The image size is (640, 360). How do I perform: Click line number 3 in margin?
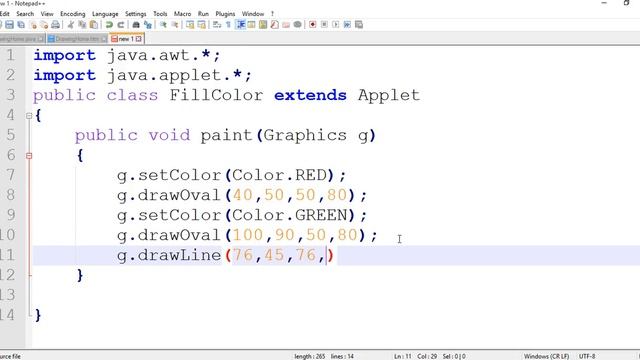click(10, 95)
